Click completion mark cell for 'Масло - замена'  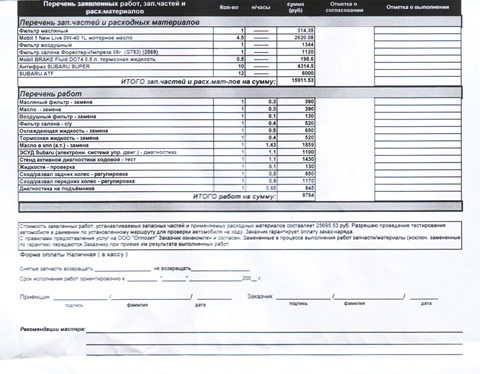(x=418, y=109)
